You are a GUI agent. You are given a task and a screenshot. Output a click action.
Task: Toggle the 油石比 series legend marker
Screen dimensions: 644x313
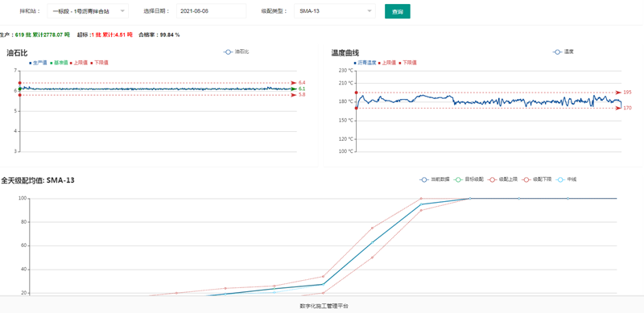[x=228, y=52]
